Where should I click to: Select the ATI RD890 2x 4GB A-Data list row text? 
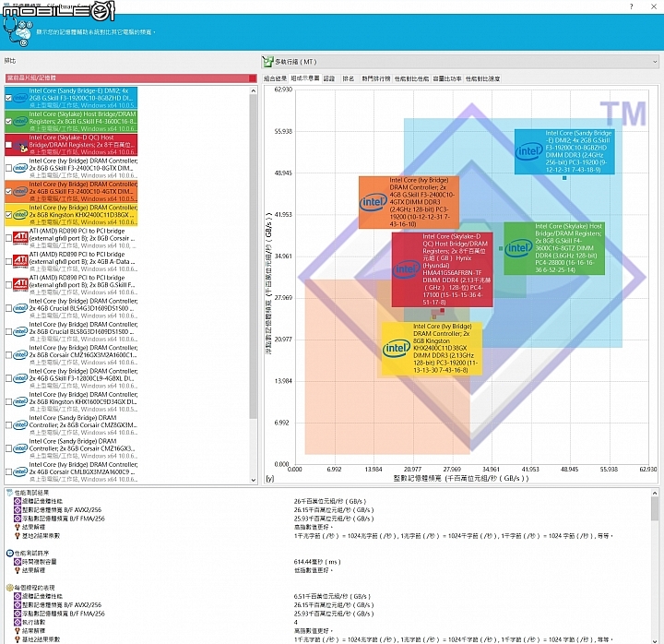83,261
